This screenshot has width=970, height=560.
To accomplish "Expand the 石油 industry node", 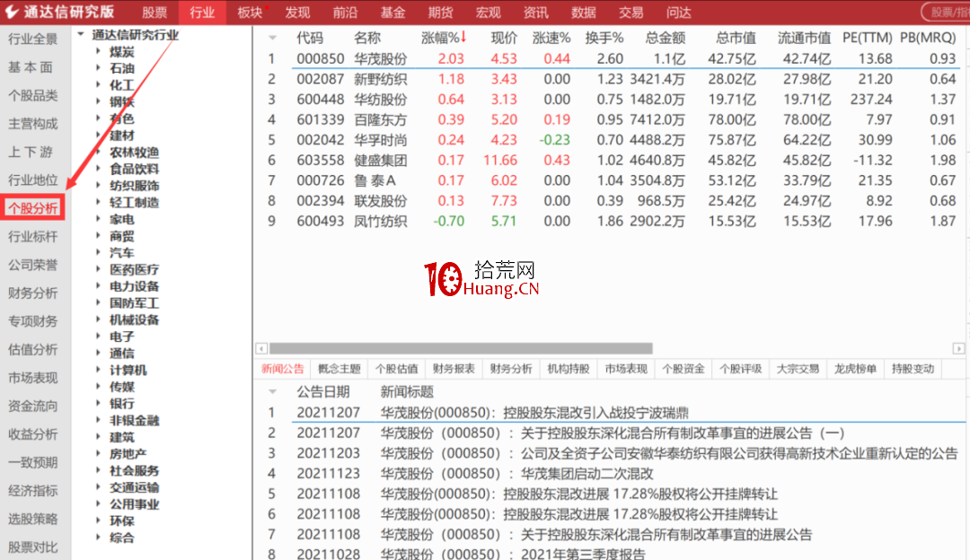I will [98, 68].
